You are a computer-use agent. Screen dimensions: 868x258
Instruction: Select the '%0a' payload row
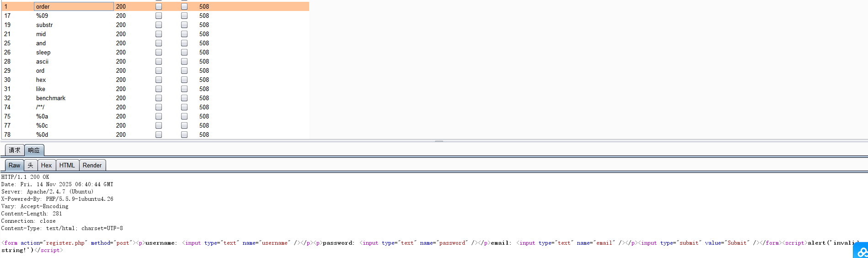[x=42, y=116]
